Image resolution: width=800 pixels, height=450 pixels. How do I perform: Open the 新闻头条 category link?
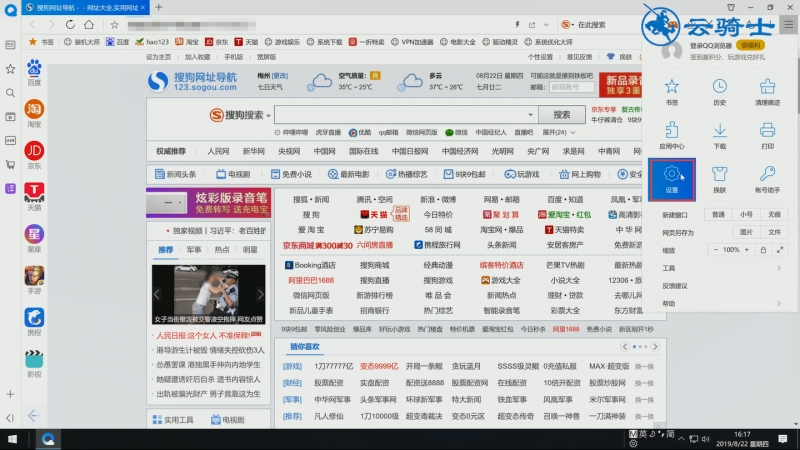176,174
